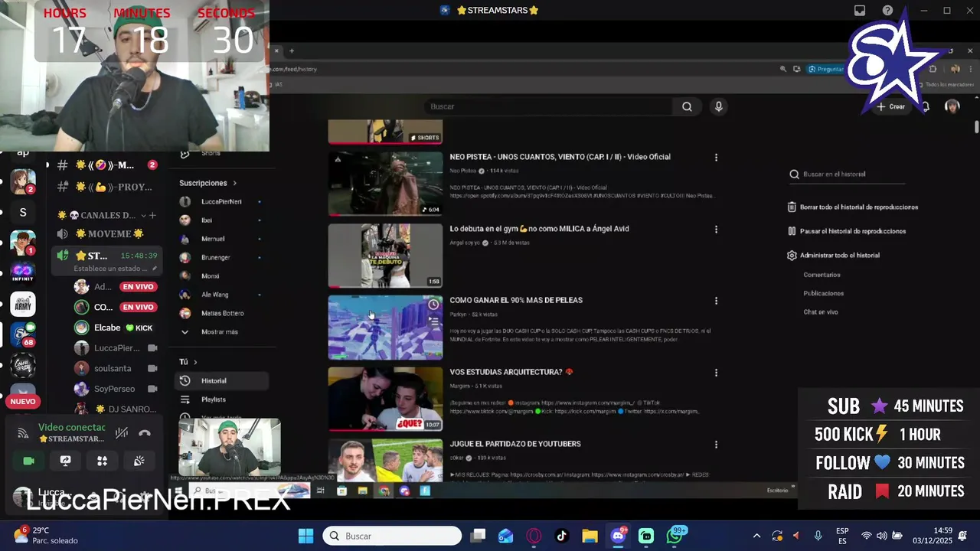The height and width of the screenshot is (551, 980).
Task: Open Opera GX browser from taskbar
Action: 533,536
